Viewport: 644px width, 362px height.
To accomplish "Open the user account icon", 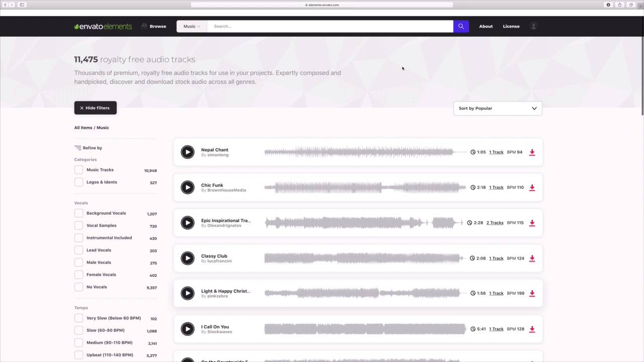I will point(534,26).
